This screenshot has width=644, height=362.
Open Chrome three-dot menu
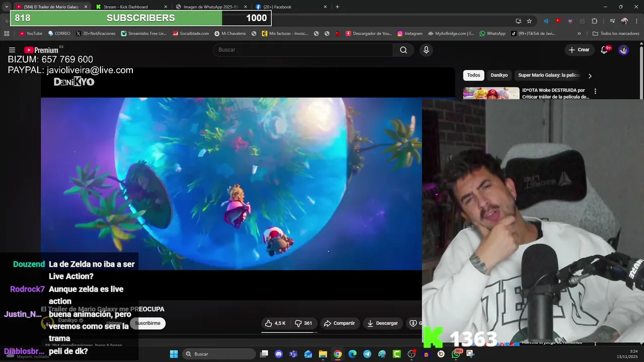[636, 21]
